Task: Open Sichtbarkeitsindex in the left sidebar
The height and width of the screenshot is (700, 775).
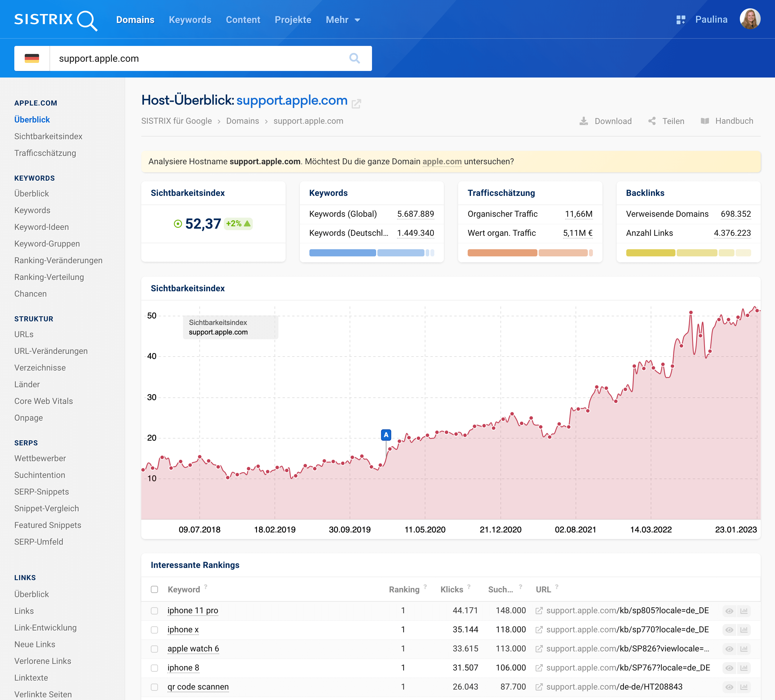Action: (x=48, y=137)
